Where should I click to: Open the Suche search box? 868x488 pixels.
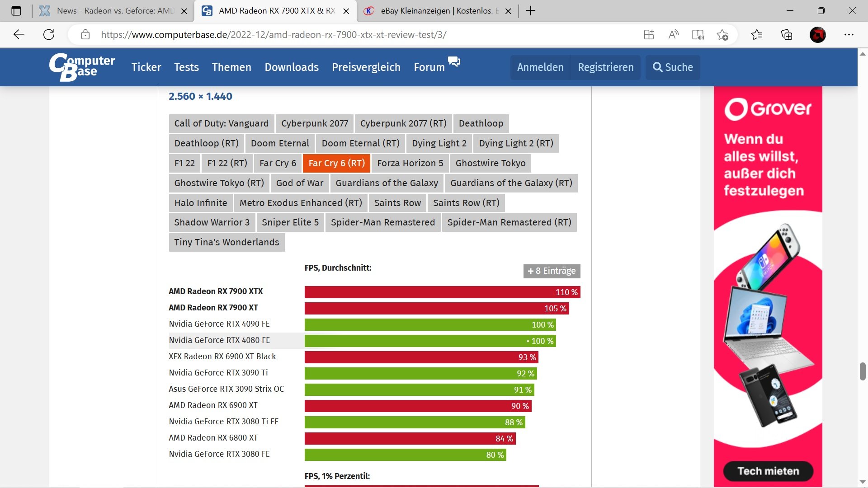point(672,67)
